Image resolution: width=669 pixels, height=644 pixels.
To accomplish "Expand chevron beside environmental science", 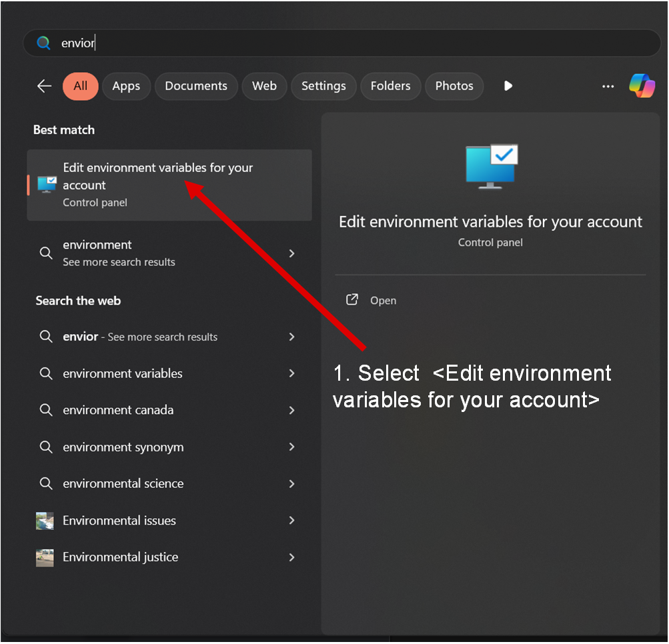I will (291, 483).
